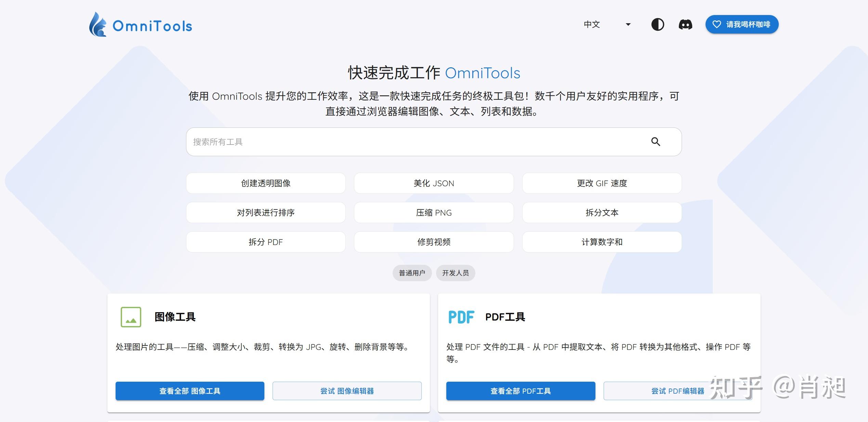
Task: Open the 更改 GIF 速度 tool
Action: [x=602, y=183]
